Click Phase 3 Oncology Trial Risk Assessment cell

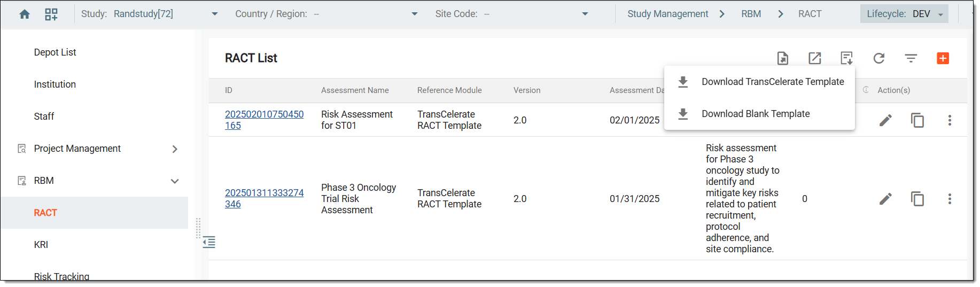coord(359,199)
